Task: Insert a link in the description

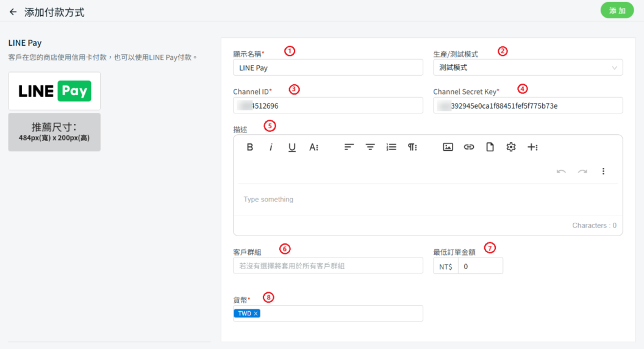Action: [x=468, y=147]
